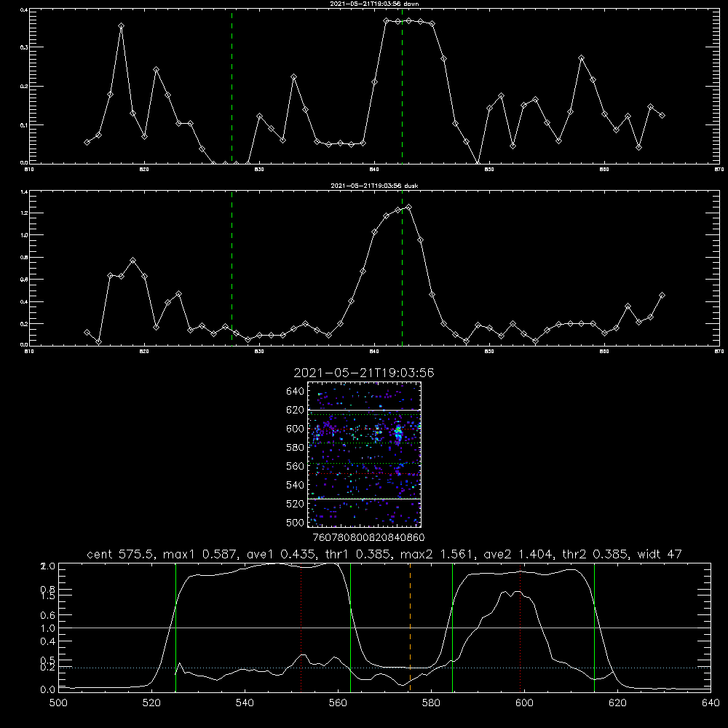Click the green vertical line near 563 in bottom plot

point(351,628)
